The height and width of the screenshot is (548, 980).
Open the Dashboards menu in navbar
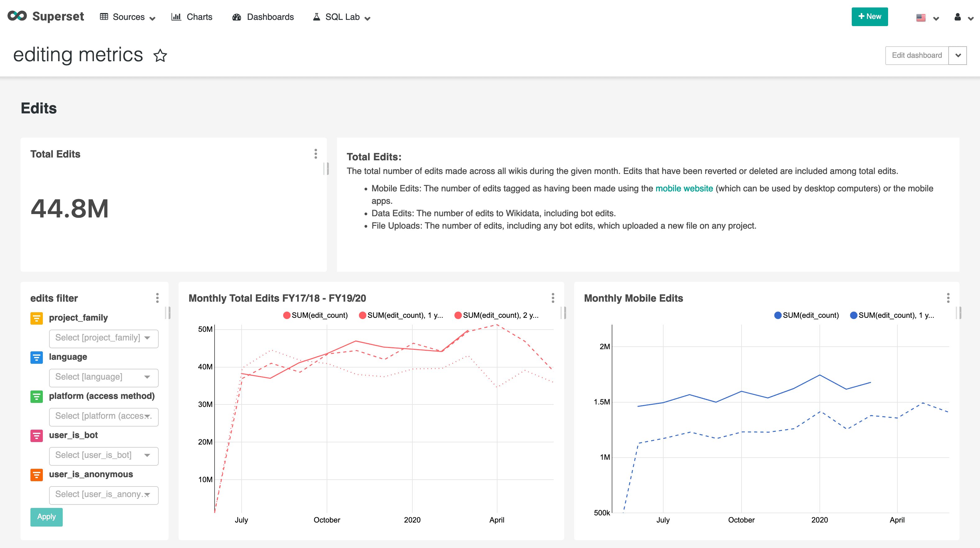click(270, 17)
